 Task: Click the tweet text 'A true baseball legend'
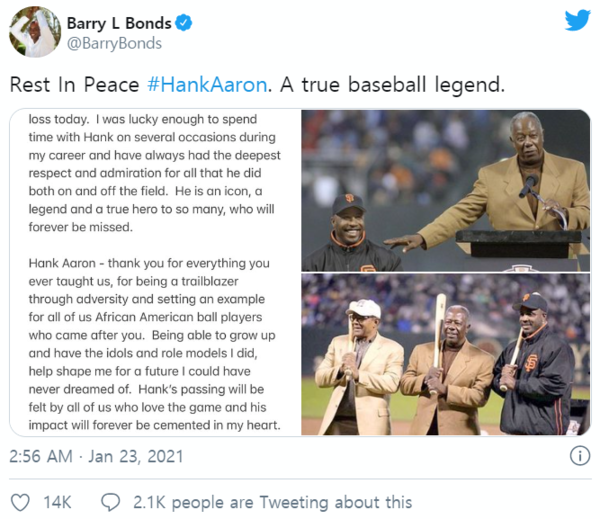(x=392, y=85)
